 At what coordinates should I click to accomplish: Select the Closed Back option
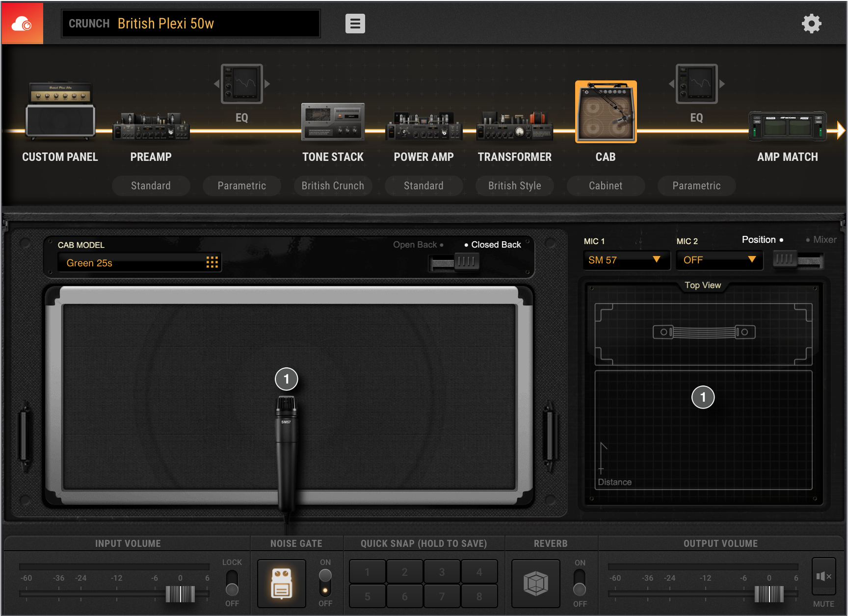(x=493, y=245)
